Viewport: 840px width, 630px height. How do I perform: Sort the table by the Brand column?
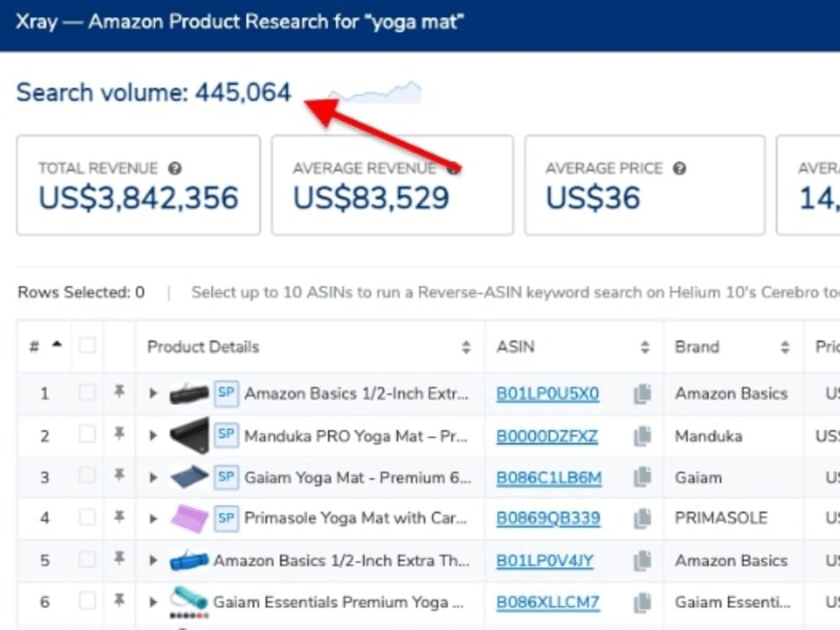pyautogui.click(x=785, y=347)
